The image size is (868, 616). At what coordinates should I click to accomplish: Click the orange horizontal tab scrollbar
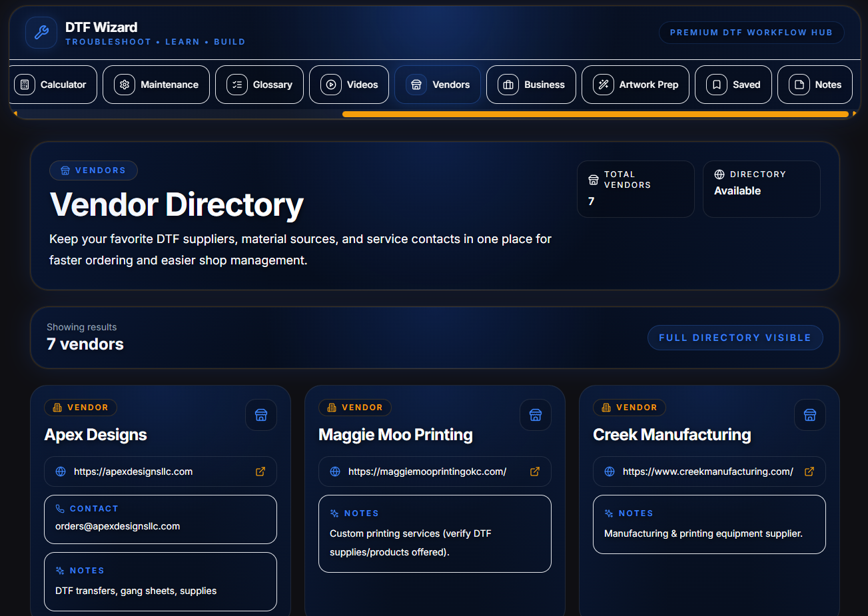(596, 115)
